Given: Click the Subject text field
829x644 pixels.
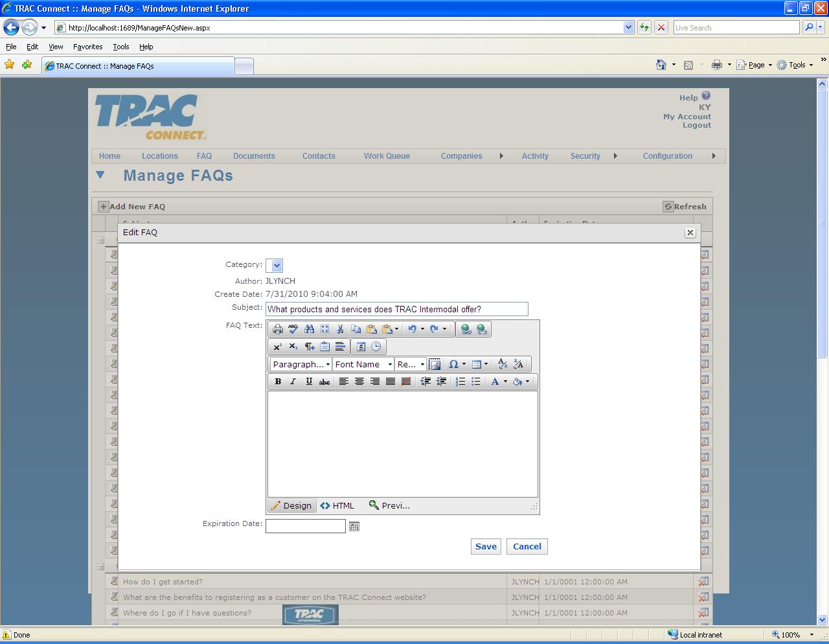Looking at the screenshot, I should 396,309.
